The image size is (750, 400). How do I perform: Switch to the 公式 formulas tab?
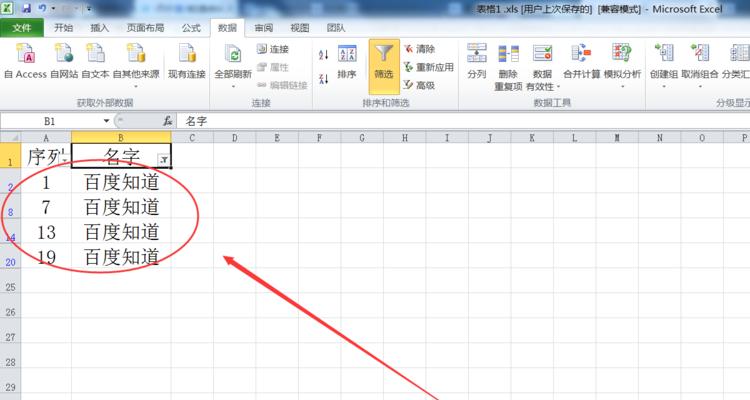(191, 28)
